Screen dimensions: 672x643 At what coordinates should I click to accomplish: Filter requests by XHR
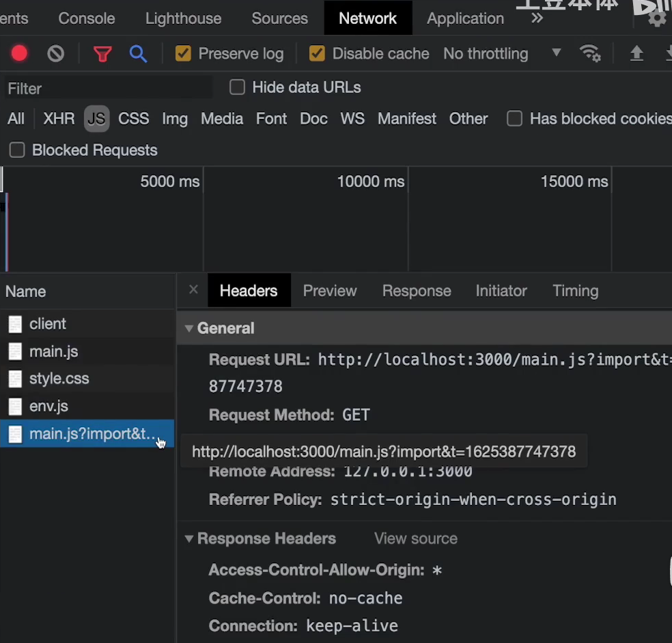click(59, 118)
